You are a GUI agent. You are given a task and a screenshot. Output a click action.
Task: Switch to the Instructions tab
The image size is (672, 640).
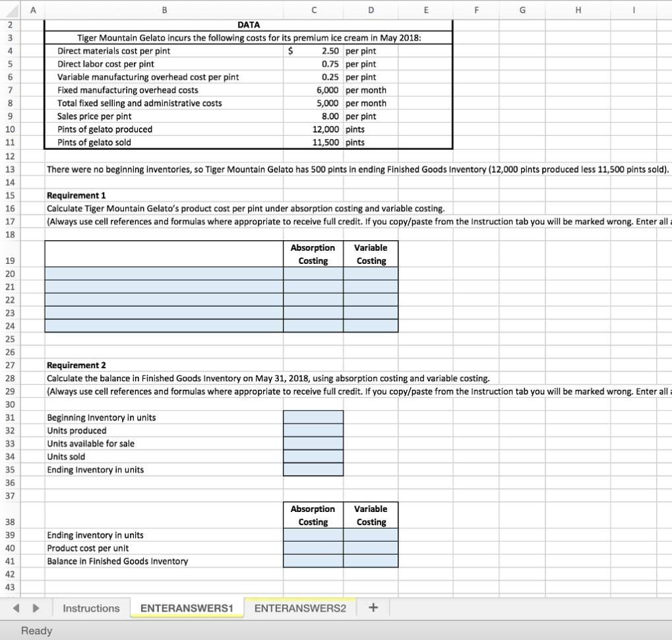click(90, 608)
